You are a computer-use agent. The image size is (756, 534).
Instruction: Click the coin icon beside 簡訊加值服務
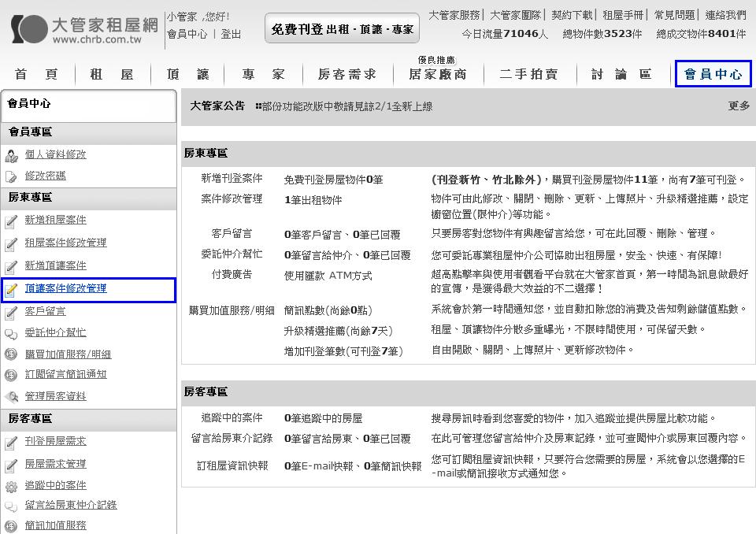click(11, 526)
